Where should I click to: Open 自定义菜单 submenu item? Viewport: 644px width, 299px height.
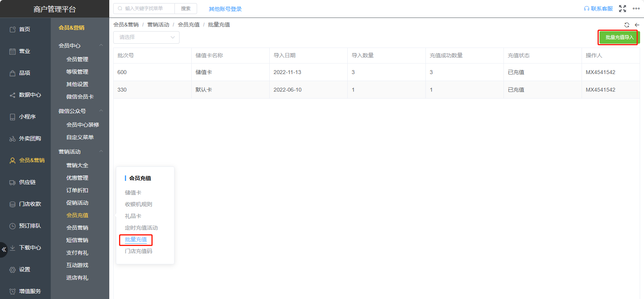80,137
